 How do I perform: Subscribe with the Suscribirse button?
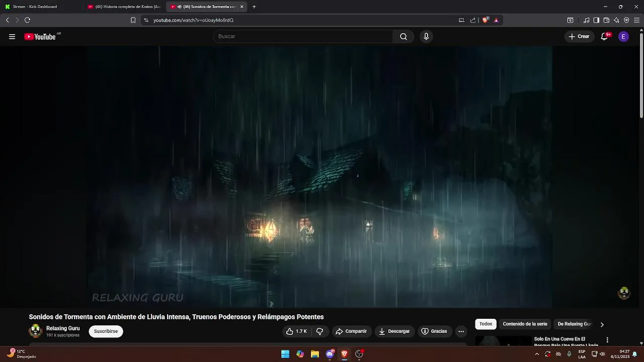pyautogui.click(x=106, y=331)
